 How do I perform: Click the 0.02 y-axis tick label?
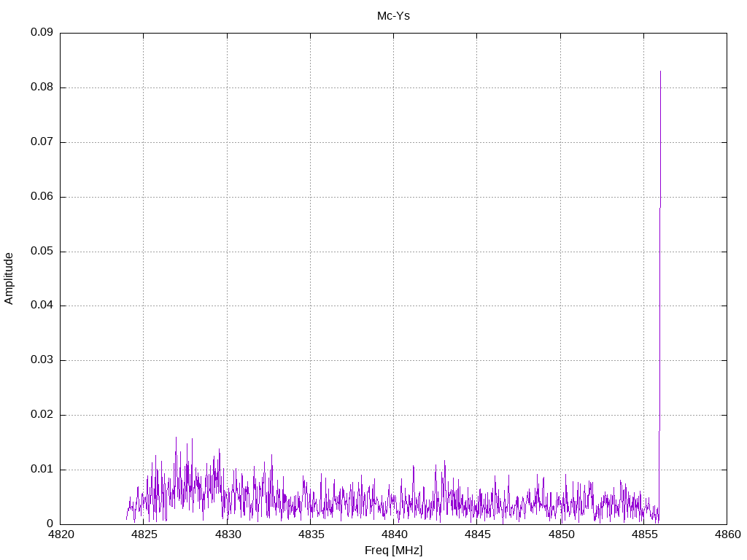point(42,414)
